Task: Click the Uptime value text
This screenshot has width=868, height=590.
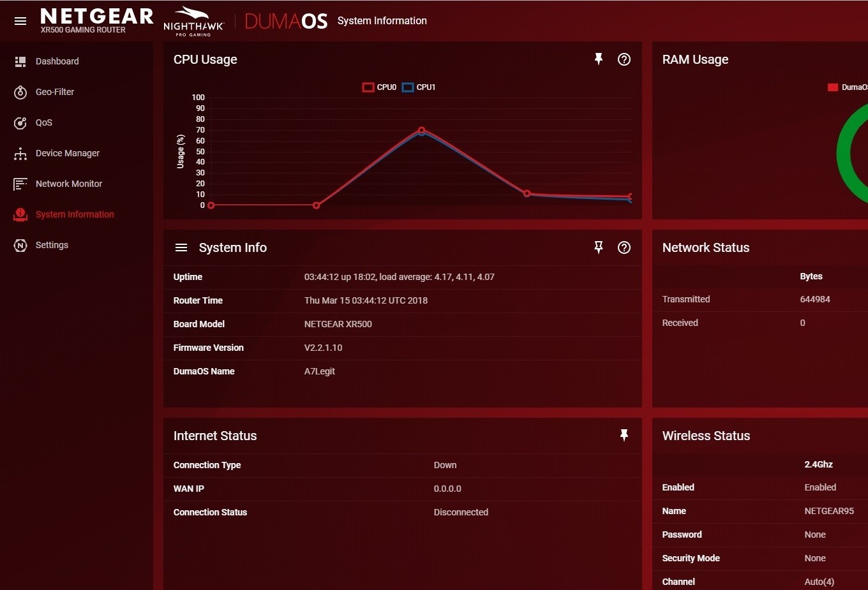Action: [x=399, y=277]
